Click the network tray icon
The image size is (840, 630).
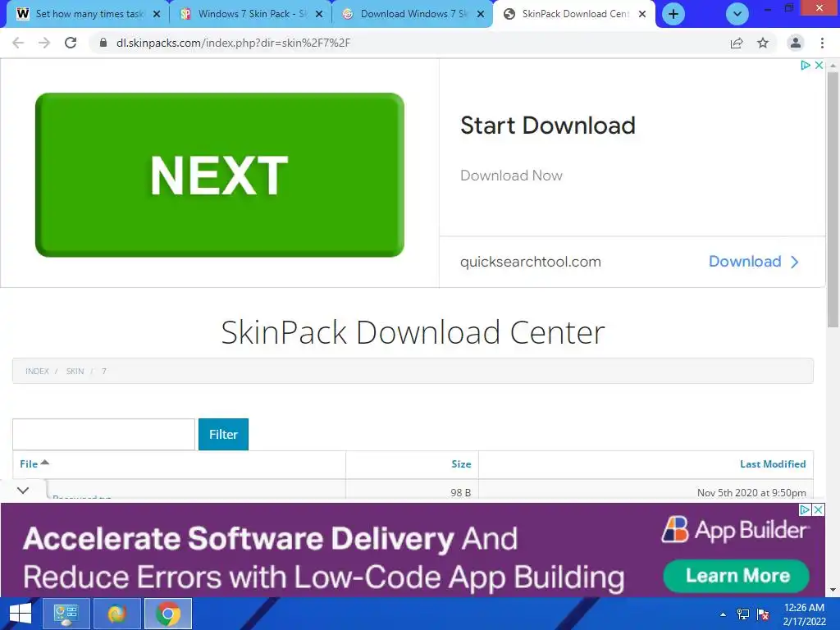[x=743, y=614]
